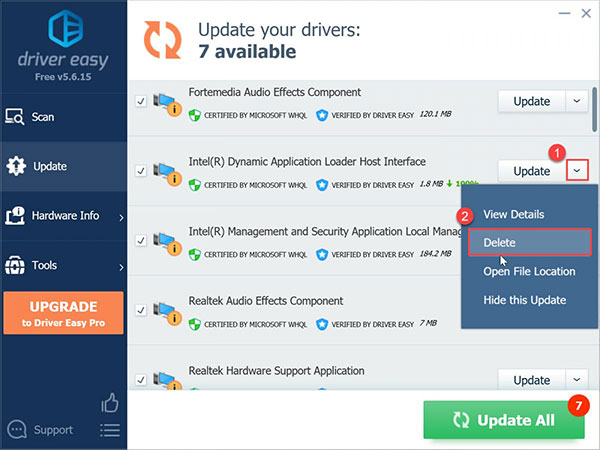Go to Scan section label
The width and height of the screenshot is (600, 450).
43,117
